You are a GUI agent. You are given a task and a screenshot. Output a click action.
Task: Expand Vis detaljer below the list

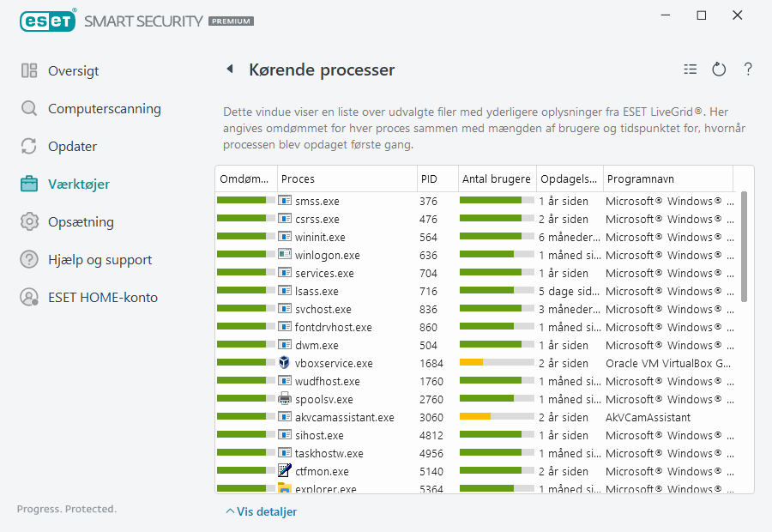point(262,511)
